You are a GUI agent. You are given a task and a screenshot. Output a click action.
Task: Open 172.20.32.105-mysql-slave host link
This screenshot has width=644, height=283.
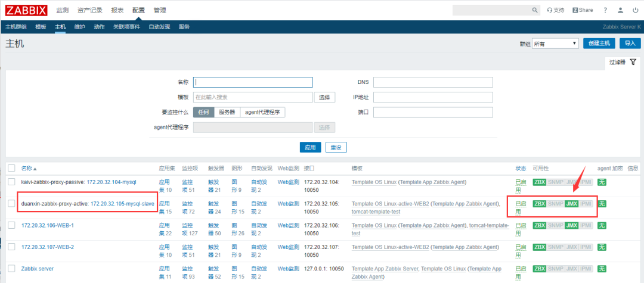(x=123, y=203)
